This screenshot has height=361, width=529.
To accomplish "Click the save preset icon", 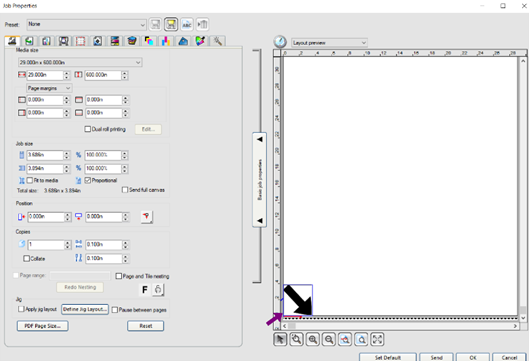I will (155, 24).
